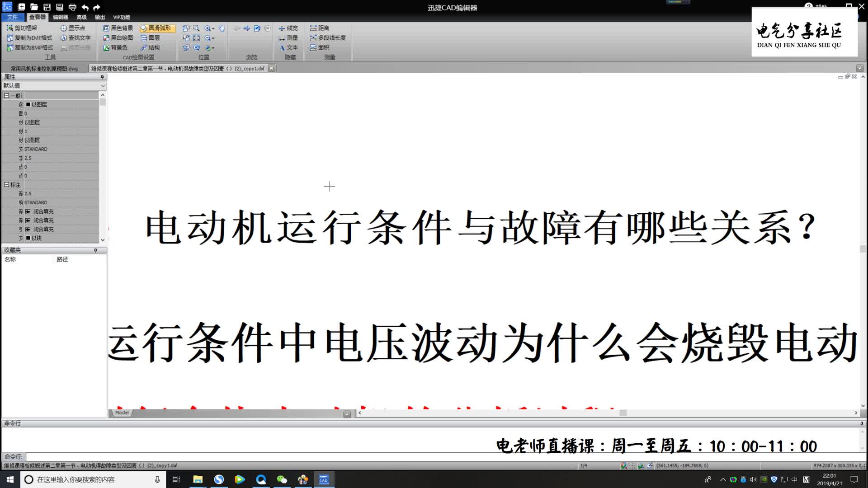Switch to 编辑器 editor tab

[60, 17]
